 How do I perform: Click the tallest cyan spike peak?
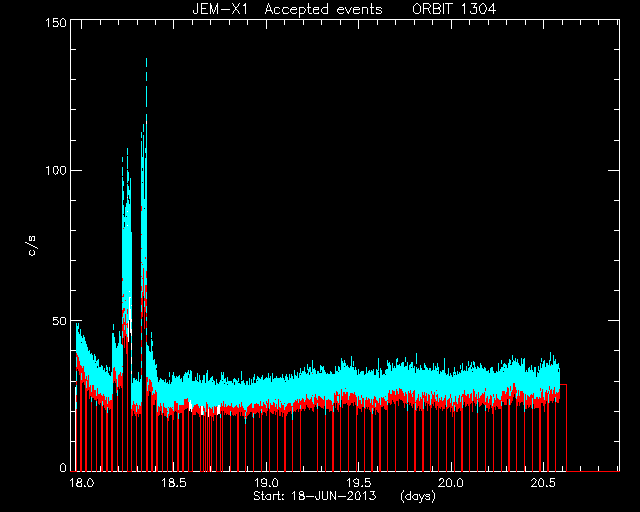click(x=146, y=61)
